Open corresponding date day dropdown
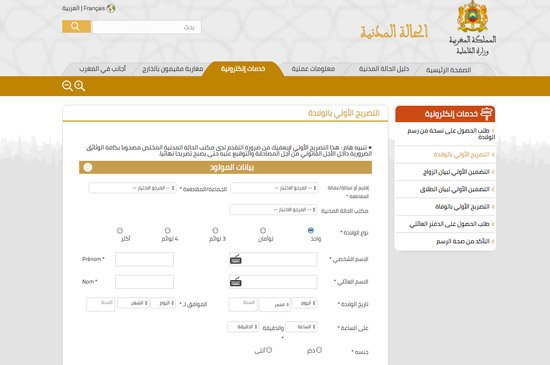 (x=163, y=303)
